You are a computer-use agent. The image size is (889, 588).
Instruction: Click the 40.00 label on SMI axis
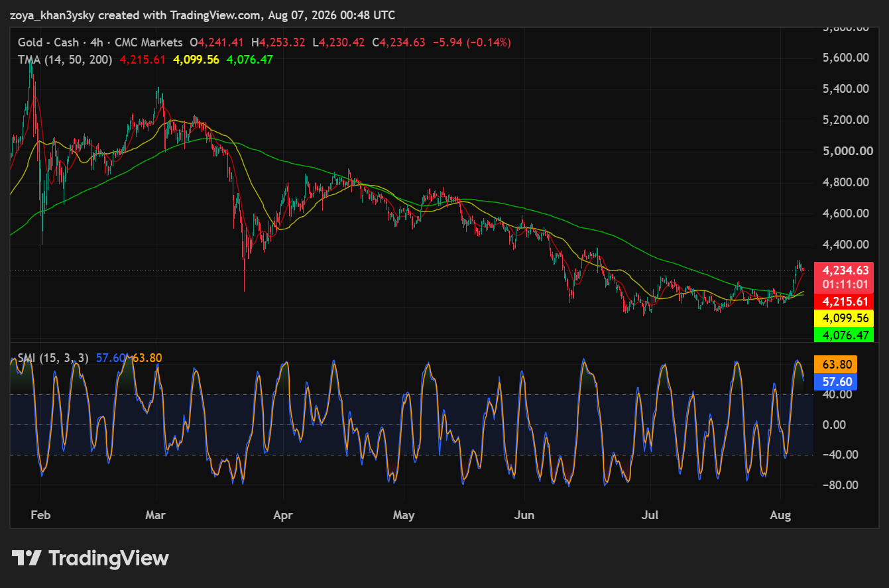click(837, 394)
